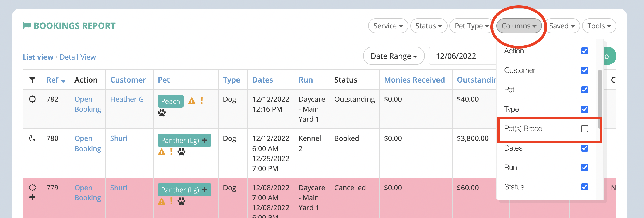
Task: Switch to List view
Action: point(38,57)
